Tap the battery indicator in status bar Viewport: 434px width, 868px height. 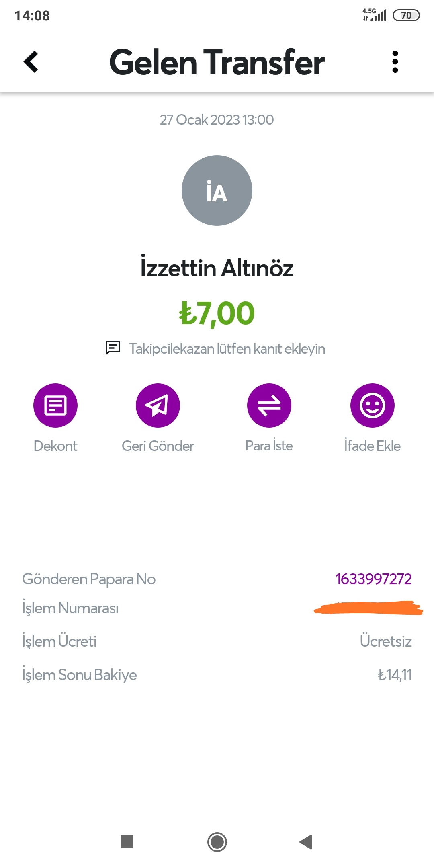[406, 16]
